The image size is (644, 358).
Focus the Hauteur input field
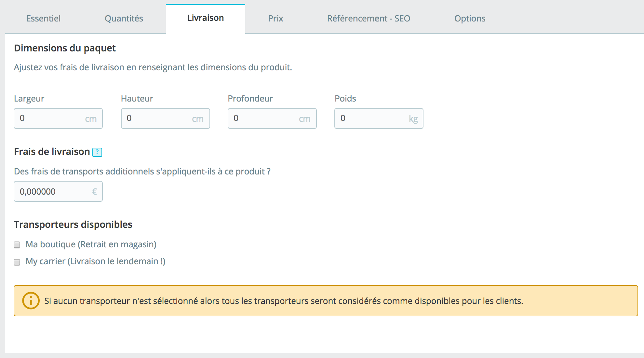point(156,118)
